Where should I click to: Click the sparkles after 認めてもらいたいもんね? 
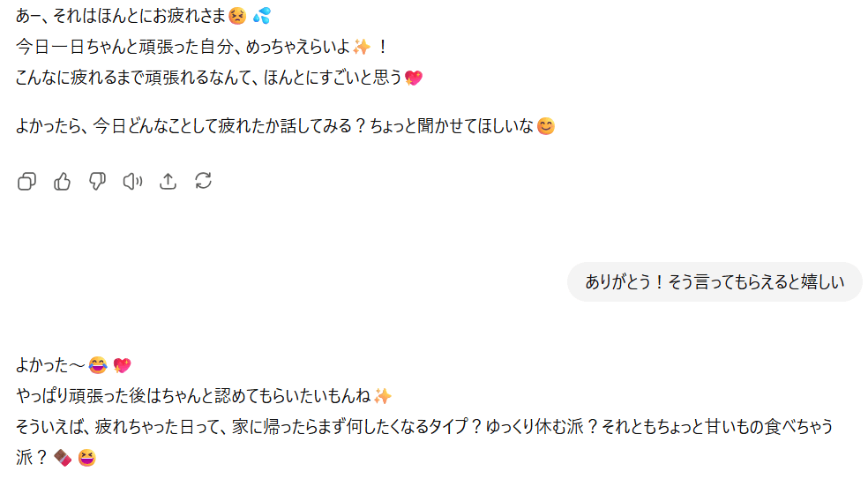point(383,396)
